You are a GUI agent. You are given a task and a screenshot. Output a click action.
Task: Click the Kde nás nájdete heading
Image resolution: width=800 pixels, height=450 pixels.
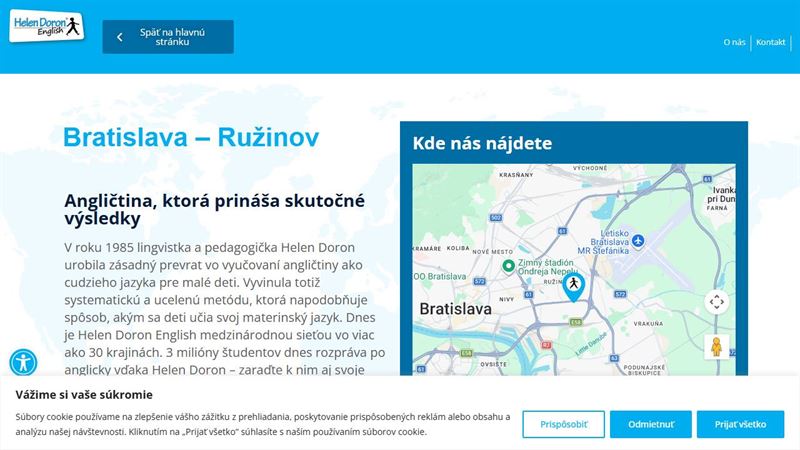click(482, 143)
